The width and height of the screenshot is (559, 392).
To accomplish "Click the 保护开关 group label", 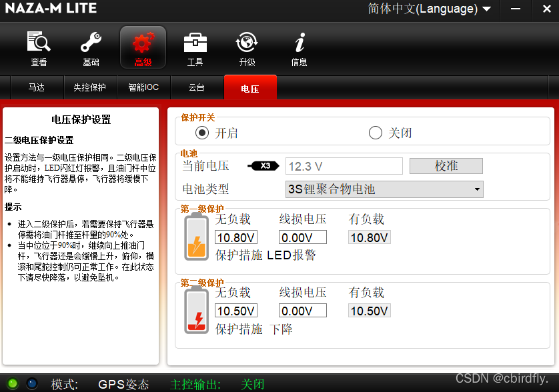I will tap(198, 117).
